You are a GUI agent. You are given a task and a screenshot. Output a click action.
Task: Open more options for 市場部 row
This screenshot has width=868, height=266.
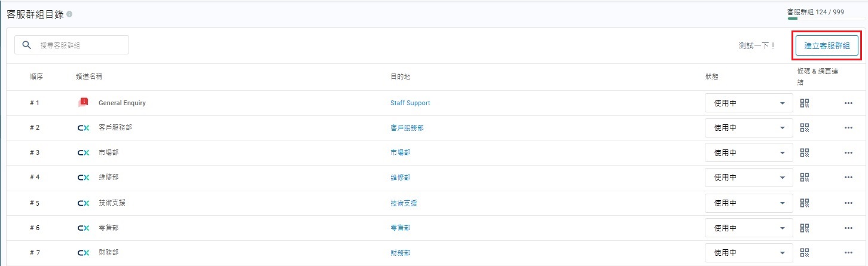click(x=848, y=153)
